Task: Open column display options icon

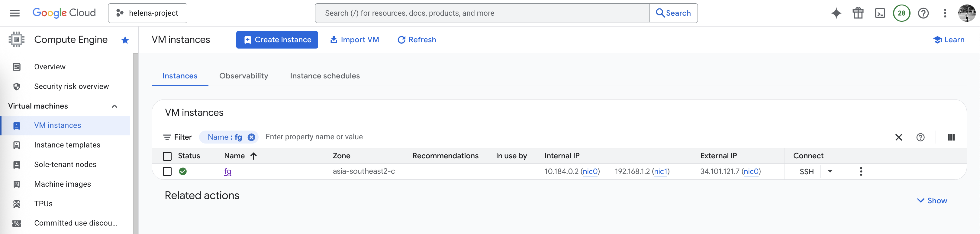Action: tap(951, 137)
